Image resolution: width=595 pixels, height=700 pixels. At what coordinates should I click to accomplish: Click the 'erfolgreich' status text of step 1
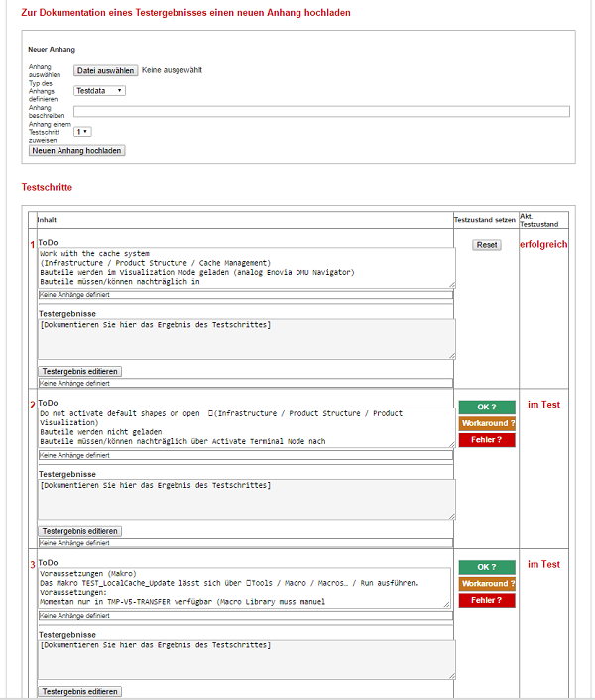pyautogui.click(x=543, y=244)
